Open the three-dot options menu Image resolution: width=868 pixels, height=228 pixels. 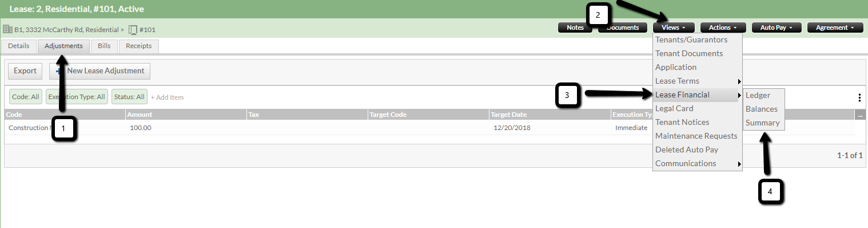click(859, 97)
